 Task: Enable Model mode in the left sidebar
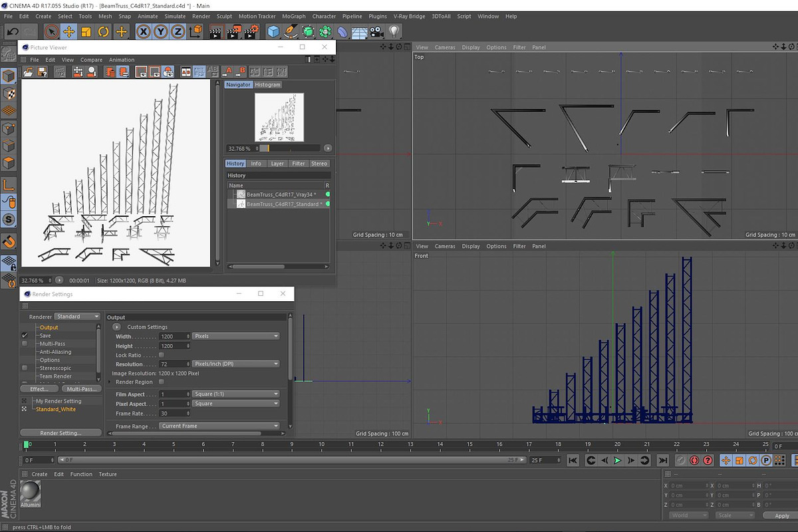(x=9, y=77)
